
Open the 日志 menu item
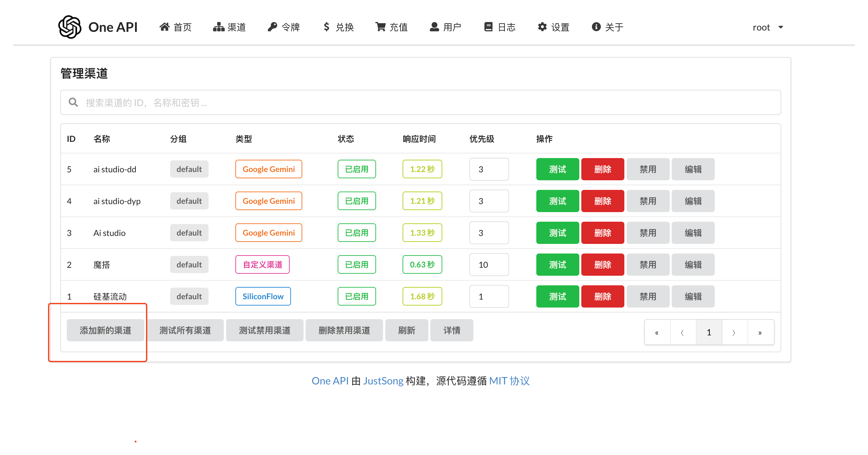click(x=500, y=27)
